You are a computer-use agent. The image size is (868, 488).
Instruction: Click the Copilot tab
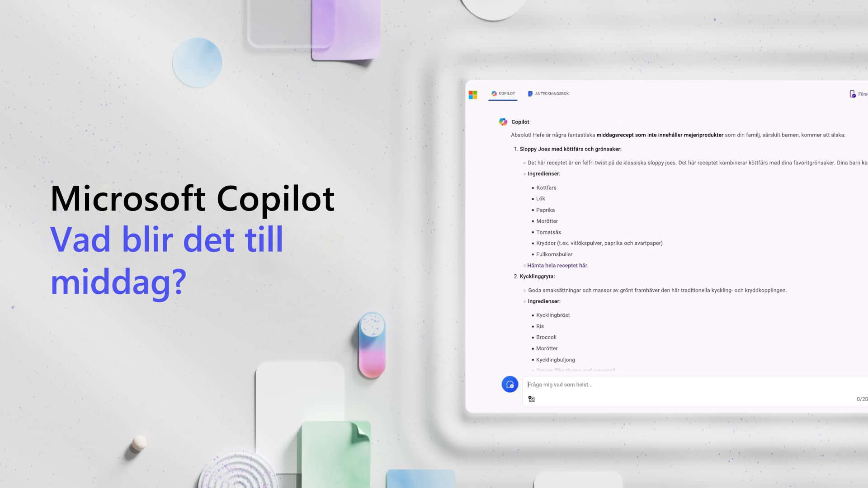click(x=503, y=94)
